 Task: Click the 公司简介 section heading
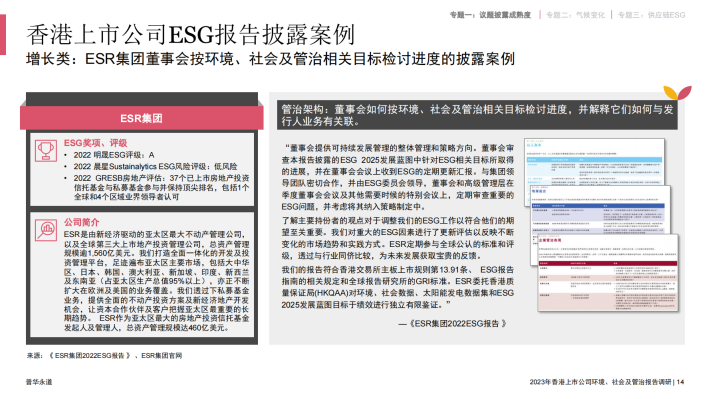[82, 222]
